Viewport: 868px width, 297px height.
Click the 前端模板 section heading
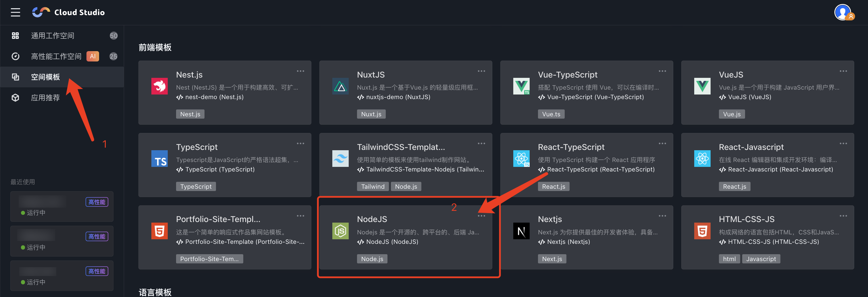tap(155, 47)
